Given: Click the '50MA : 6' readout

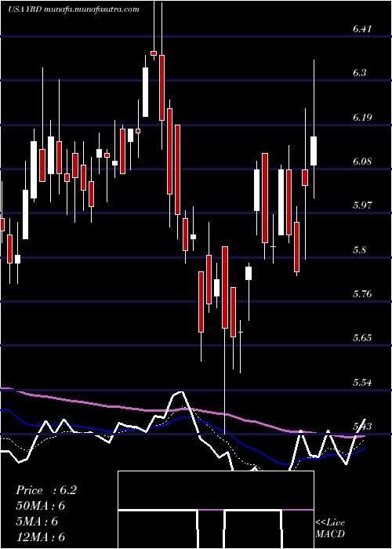Looking at the screenshot, I should pyautogui.click(x=40, y=506).
